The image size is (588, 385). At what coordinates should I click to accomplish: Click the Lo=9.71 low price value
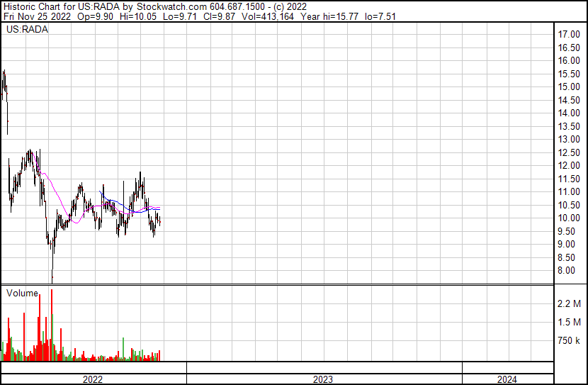click(180, 16)
